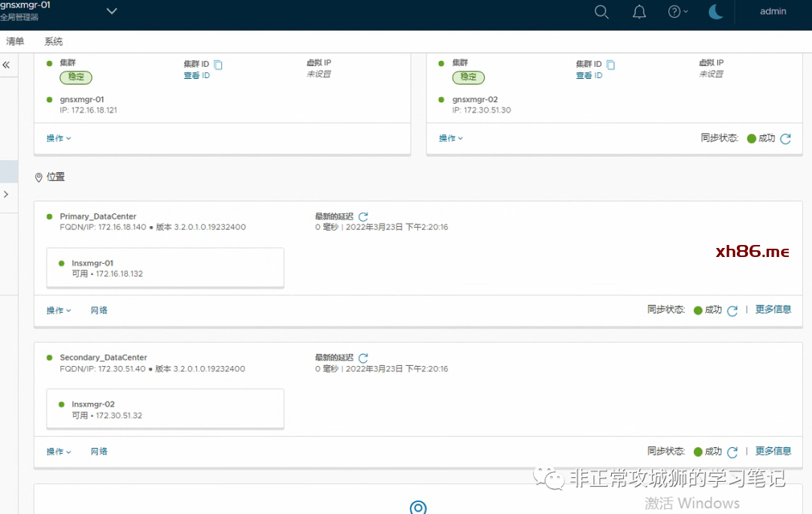This screenshot has height=514, width=812.
Task: Open 操作 dropdown under Primary_DataCenter
Action: [x=59, y=310]
